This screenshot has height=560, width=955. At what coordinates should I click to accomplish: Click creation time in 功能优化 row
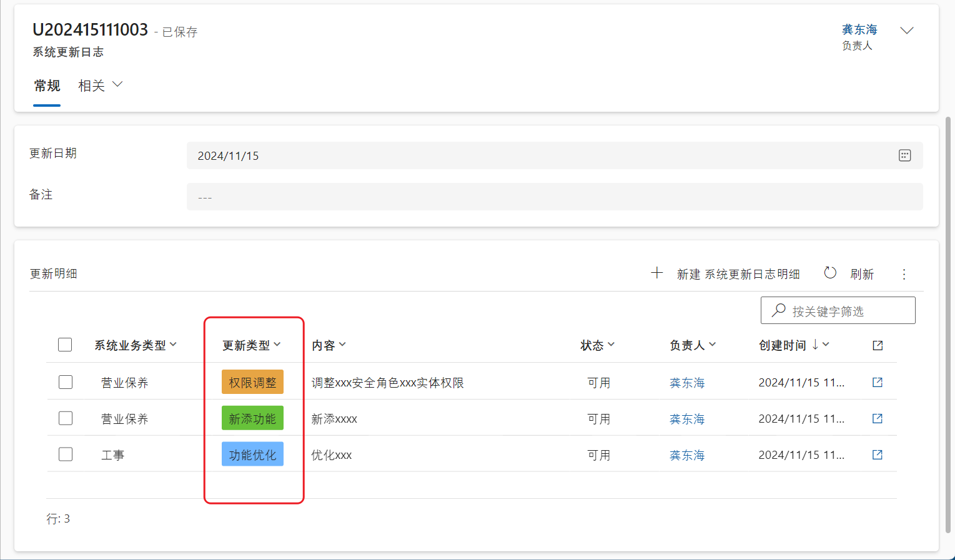click(801, 455)
